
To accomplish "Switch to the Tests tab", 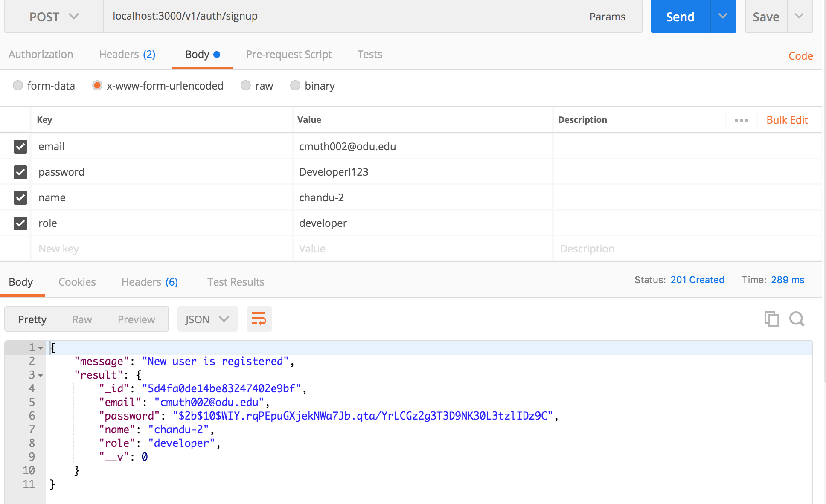I will point(370,54).
